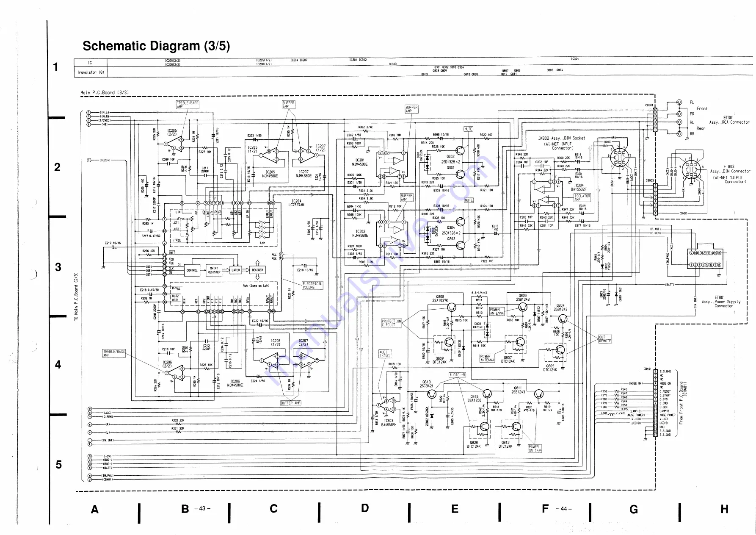This screenshot has width=756, height=535.
Task: Click the 'CONTROL' block inside IC204
Action: pyautogui.click(x=192, y=270)
